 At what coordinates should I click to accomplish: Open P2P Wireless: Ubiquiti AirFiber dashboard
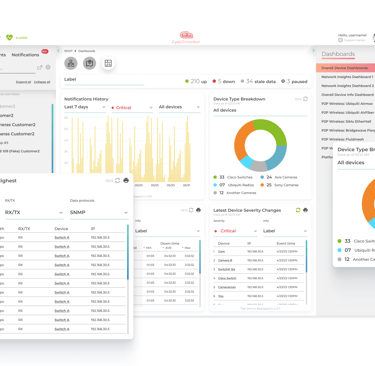[348, 113]
